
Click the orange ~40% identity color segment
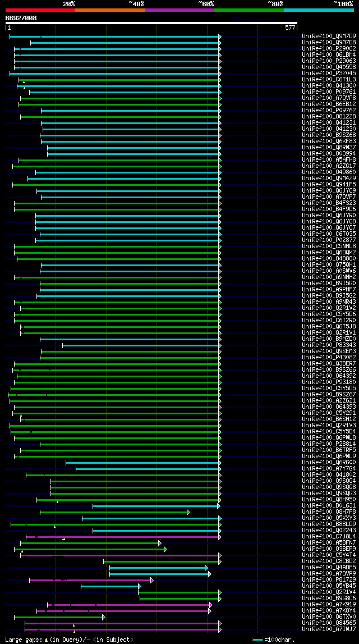(x=110, y=10)
